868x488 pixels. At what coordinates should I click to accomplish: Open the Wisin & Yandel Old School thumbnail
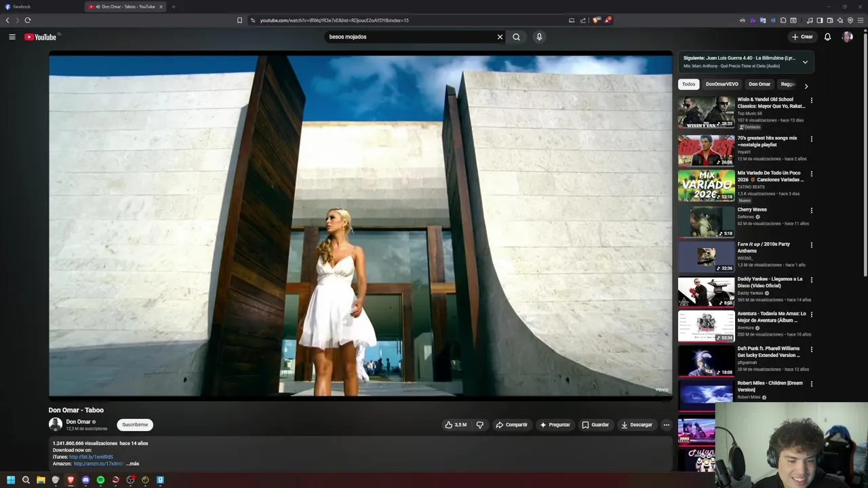point(706,113)
